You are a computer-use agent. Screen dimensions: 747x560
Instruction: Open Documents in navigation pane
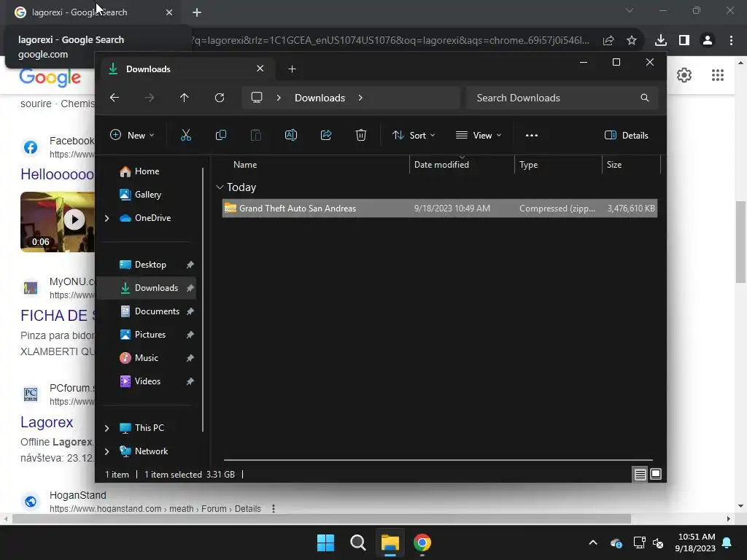tap(157, 311)
